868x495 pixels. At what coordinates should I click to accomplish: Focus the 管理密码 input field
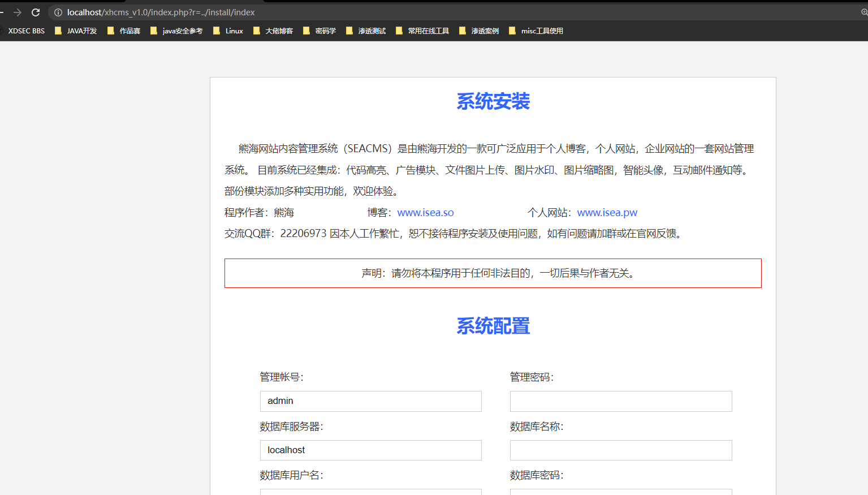(x=621, y=401)
